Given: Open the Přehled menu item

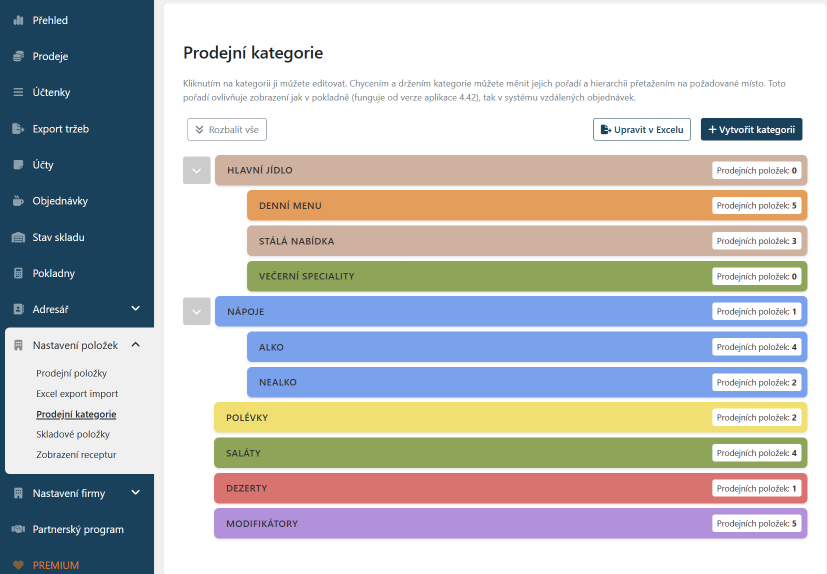Looking at the screenshot, I should 50,21.
